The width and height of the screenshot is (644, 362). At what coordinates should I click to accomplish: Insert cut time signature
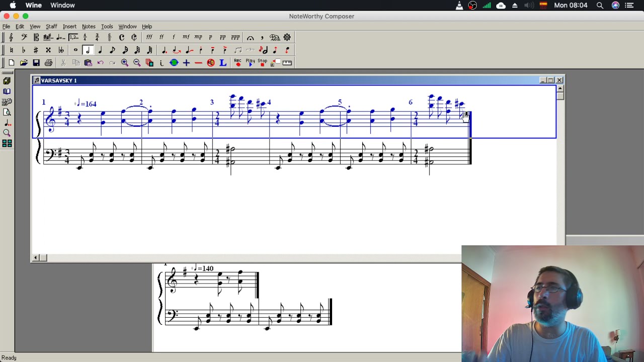pyautogui.click(x=134, y=37)
